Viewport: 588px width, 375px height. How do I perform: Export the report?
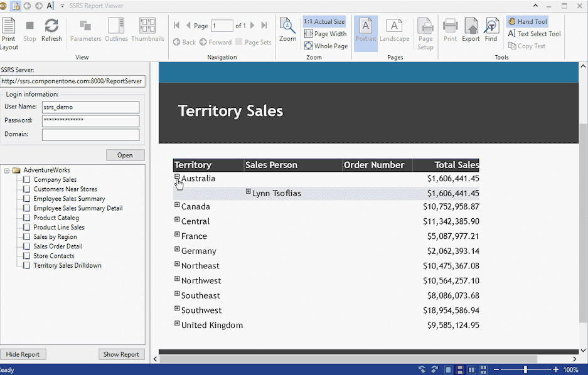471,30
